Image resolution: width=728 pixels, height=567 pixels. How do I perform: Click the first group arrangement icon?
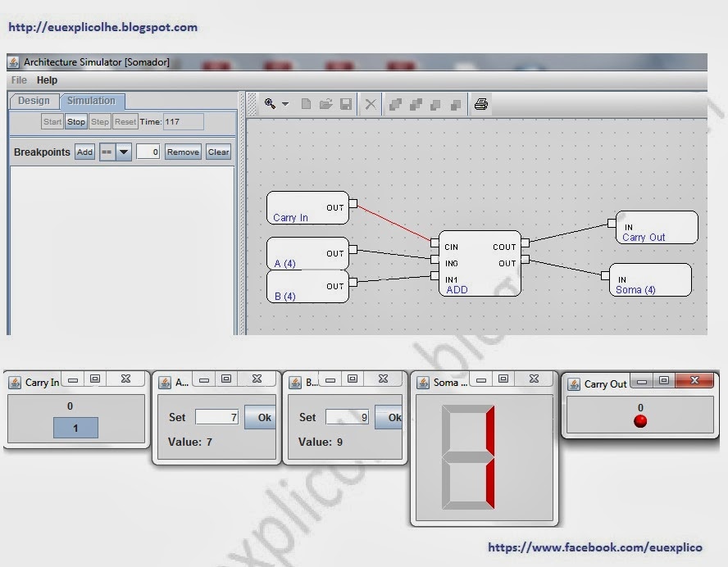(x=394, y=103)
